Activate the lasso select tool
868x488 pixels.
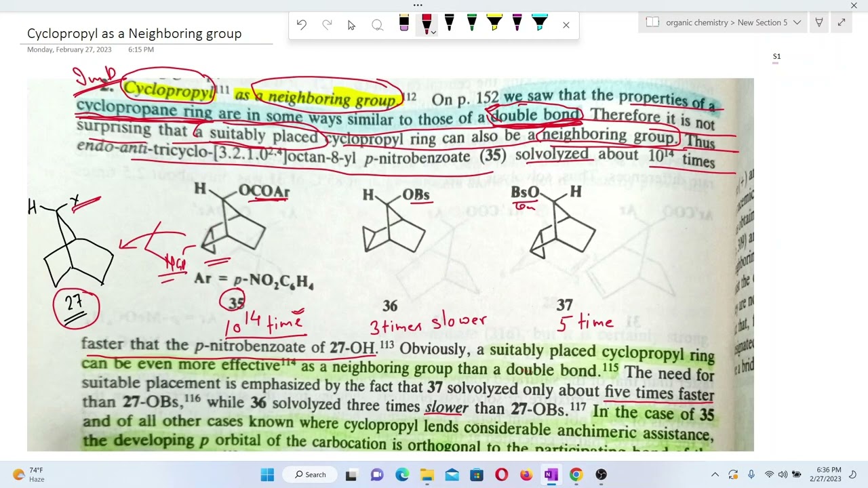pos(377,25)
